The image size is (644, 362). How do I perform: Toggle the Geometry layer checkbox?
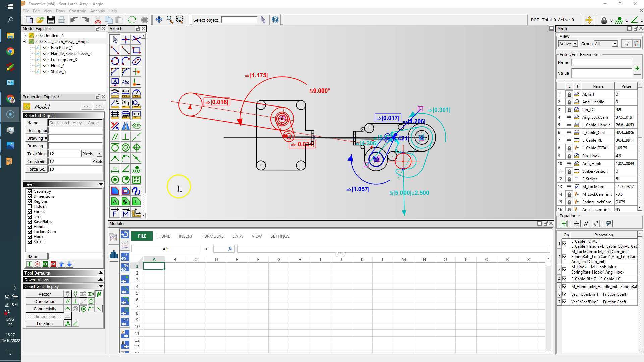click(30, 191)
